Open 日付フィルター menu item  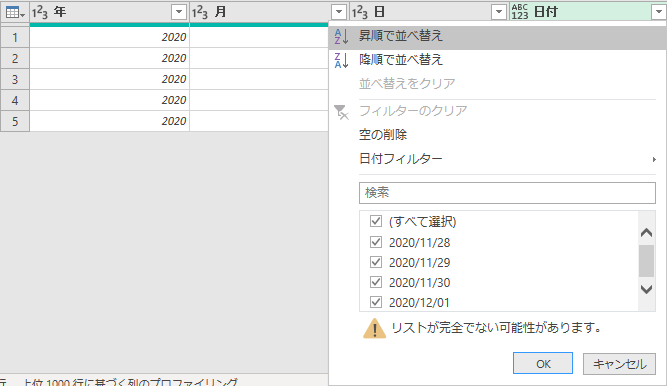tap(498, 159)
